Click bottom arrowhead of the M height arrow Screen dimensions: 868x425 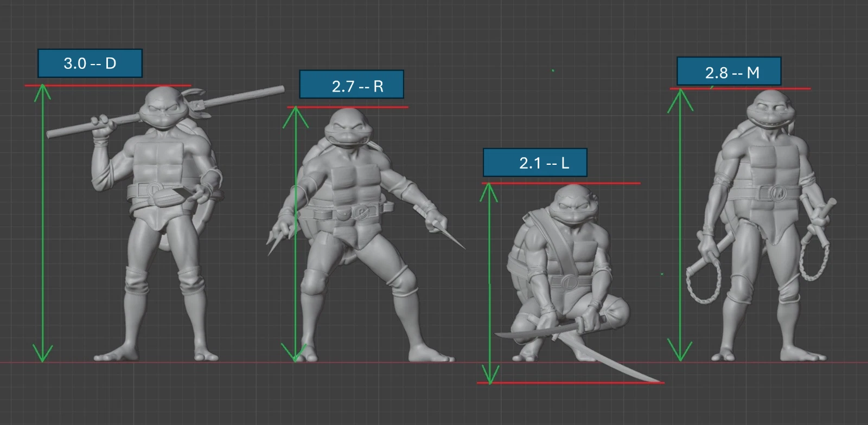click(x=680, y=353)
